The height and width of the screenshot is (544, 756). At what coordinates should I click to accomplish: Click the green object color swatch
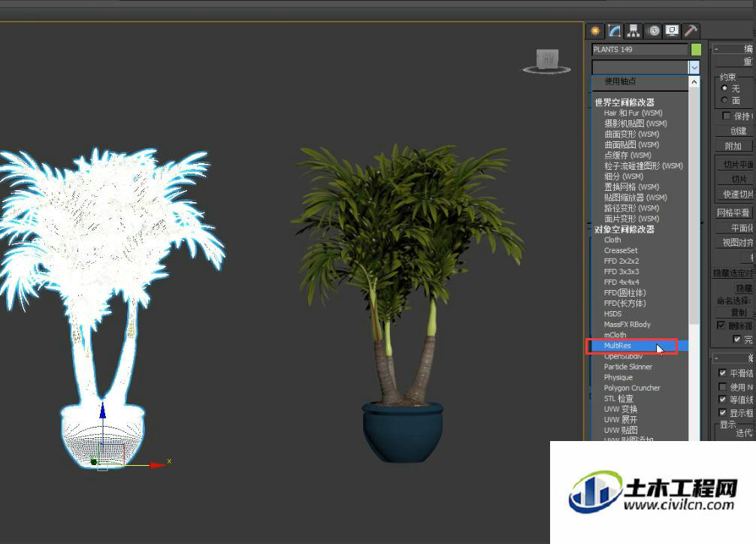tap(696, 49)
